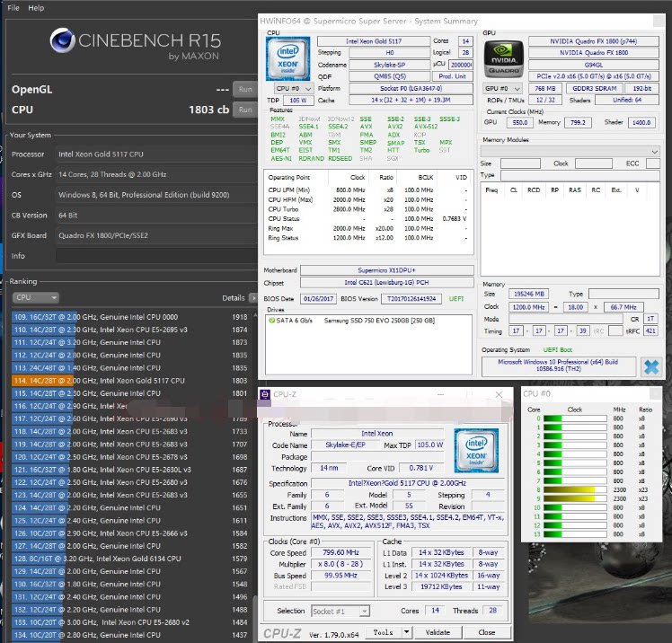Screen dimensions: 672x643
Task: Select ranking row 121 Xeon E5-2630L v3
Action: pos(129,470)
